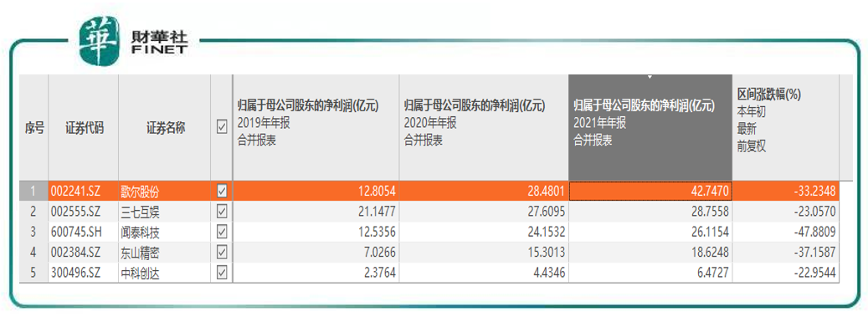Screen dimensions: 868x317
Task: Click the change value -37.1587
Action: (815, 253)
